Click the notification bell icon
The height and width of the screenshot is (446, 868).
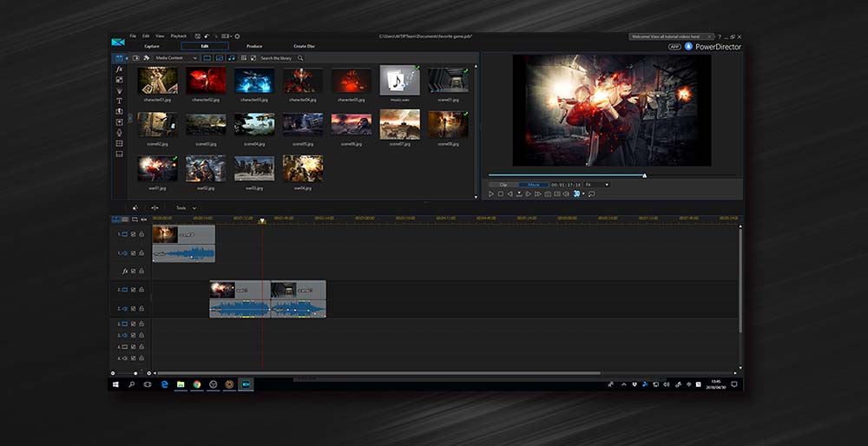pos(688,47)
